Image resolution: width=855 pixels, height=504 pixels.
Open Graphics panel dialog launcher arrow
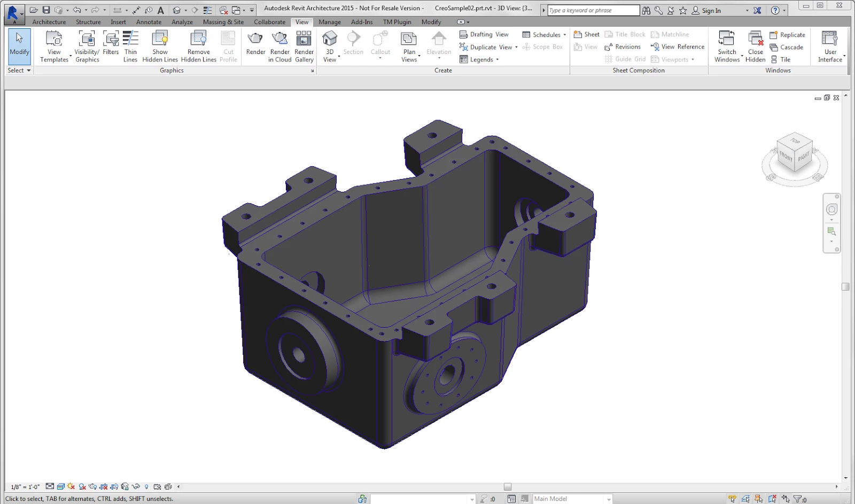tap(313, 71)
